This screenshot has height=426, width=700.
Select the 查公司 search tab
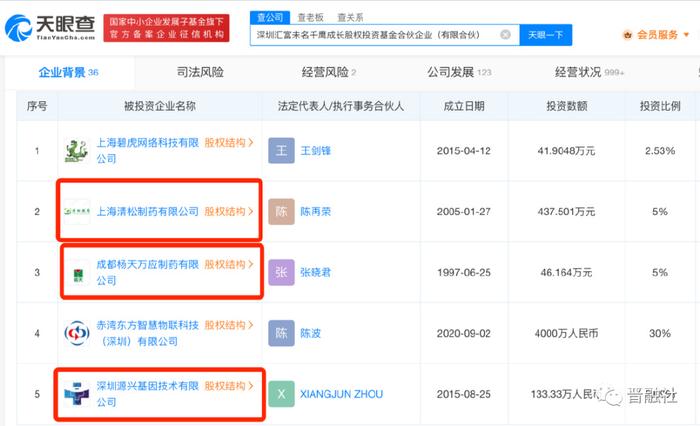[270, 17]
